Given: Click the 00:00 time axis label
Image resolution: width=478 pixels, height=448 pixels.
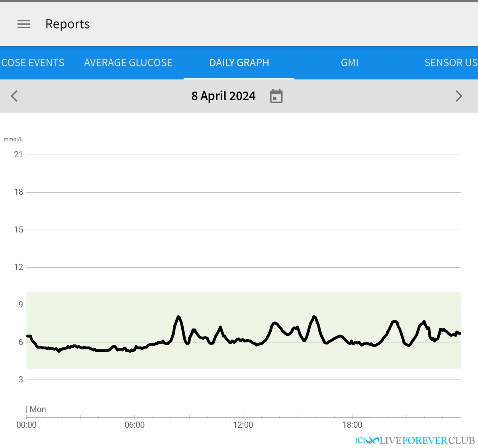Looking at the screenshot, I should (26, 425).
